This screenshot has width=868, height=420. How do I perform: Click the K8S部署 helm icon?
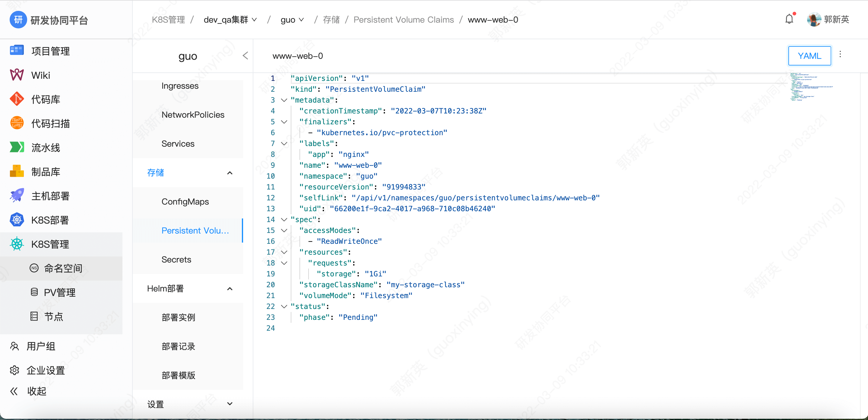[x=17, y=220]
